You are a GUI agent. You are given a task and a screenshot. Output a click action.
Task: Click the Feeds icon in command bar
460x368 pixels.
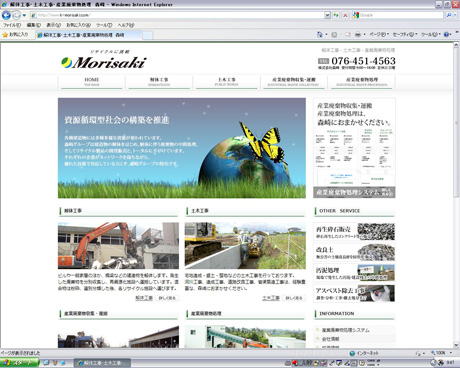(x=334, y=34)
